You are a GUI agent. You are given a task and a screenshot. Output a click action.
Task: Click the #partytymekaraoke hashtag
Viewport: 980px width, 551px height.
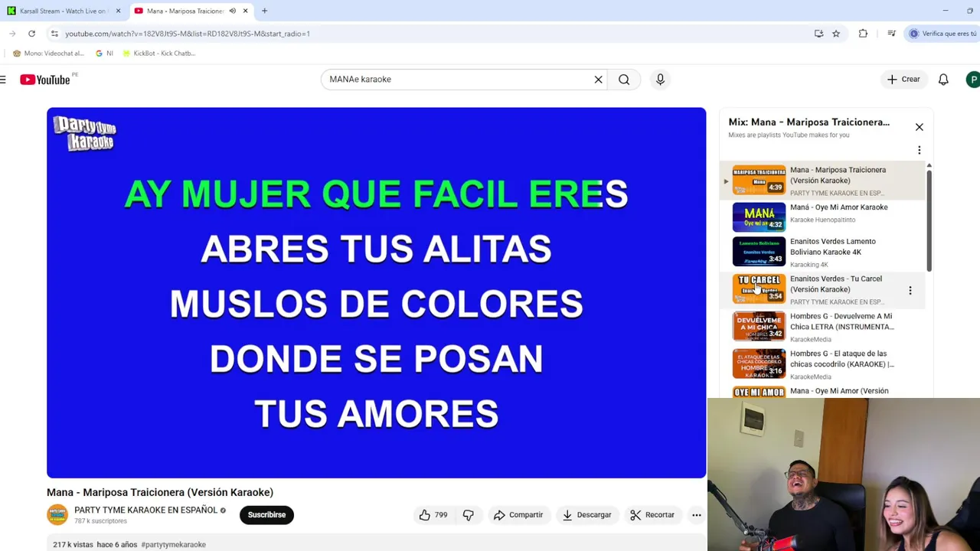coord(173,545)
